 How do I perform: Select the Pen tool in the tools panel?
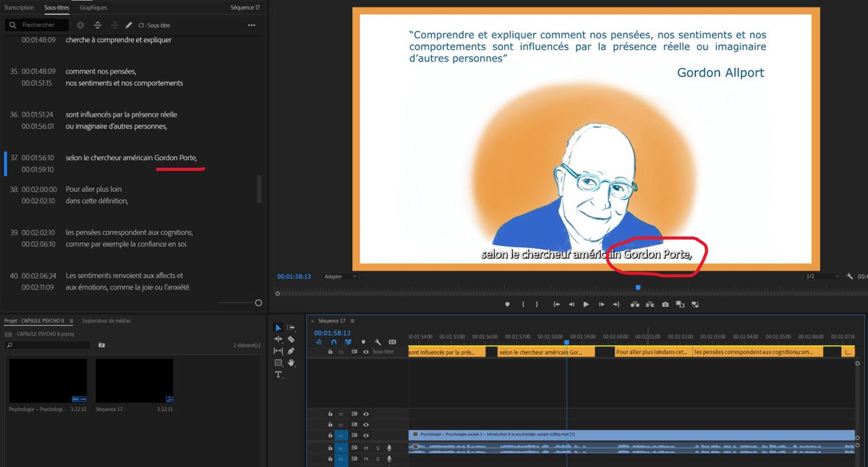click(291, 351)
